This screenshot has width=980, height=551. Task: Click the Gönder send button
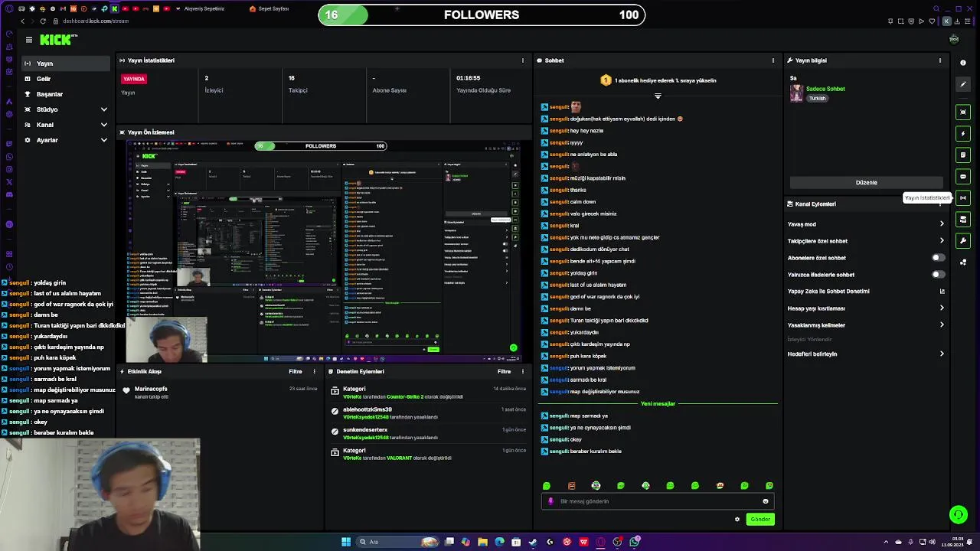click(760, 520)
